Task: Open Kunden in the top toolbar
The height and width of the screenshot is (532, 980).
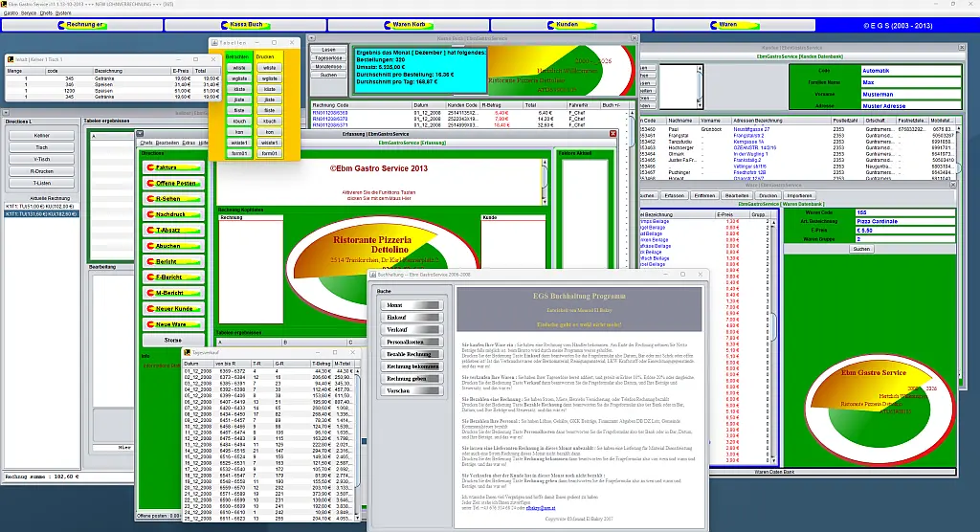Action: 572,25
